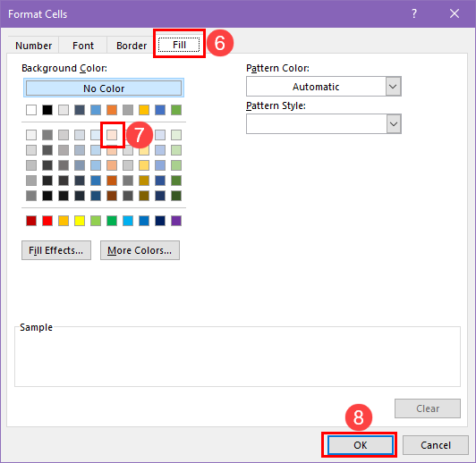
Task: Click the help question mark icon
Action: (x=414, y=13)
